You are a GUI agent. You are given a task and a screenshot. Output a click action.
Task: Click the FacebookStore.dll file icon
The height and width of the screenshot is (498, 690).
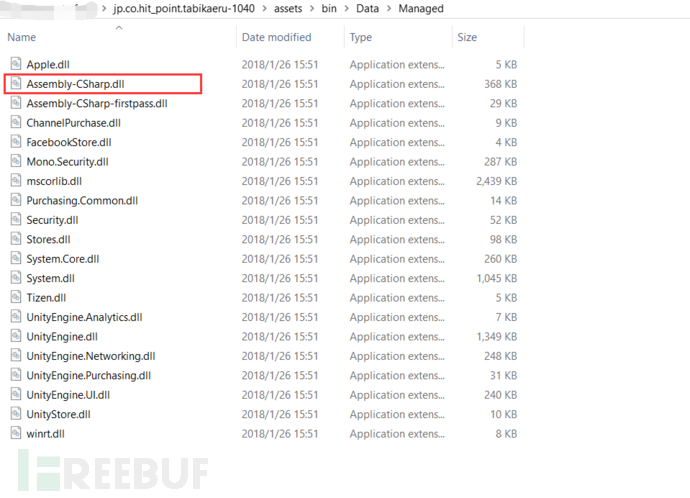coord(16,141)
